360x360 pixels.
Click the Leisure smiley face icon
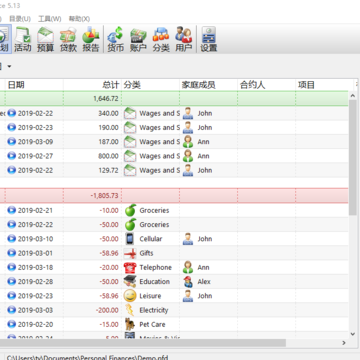(x=130, y=296)
